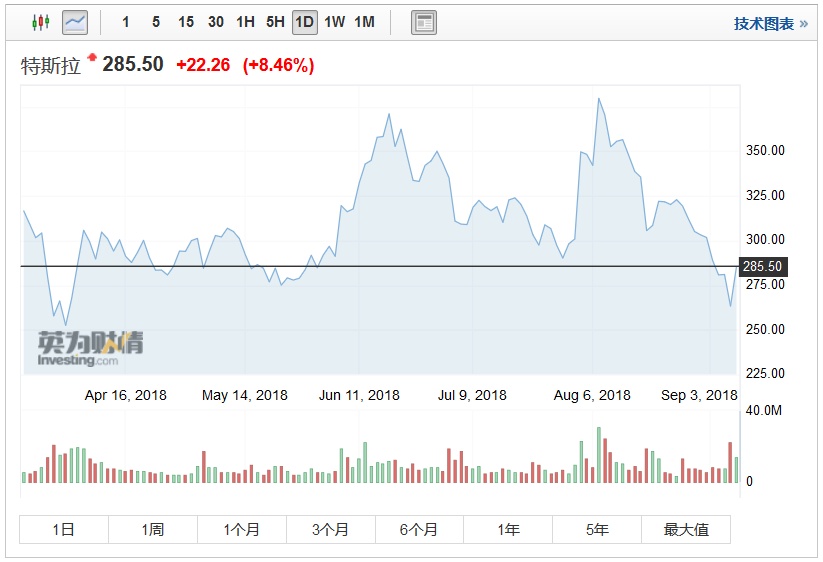
Task: Switch to the 1W interval
Action: tap(335, 22)
